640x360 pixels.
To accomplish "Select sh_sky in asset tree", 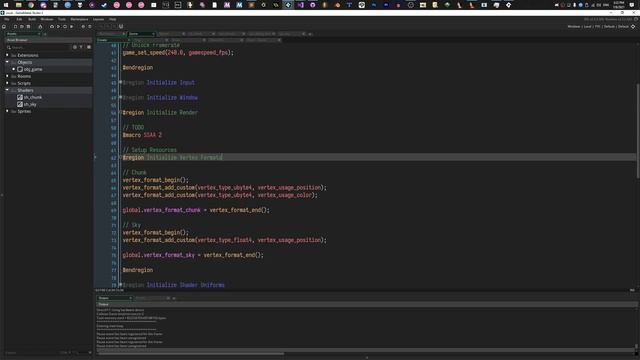I will tap(30, 104).
